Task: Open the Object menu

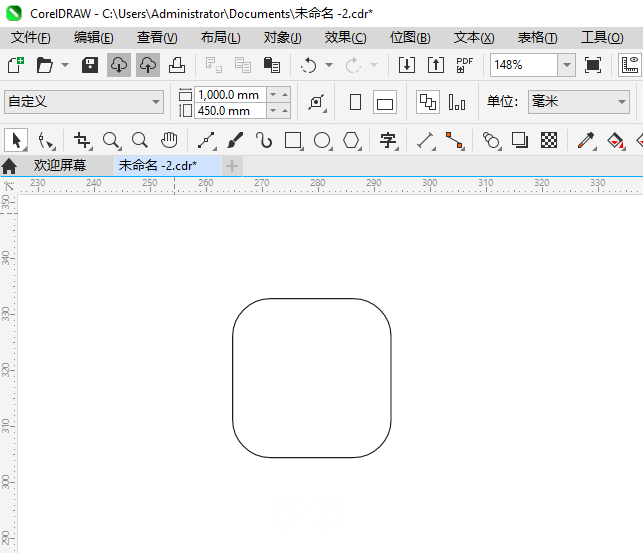Action: pyautogui.click(x=282, y=38)
